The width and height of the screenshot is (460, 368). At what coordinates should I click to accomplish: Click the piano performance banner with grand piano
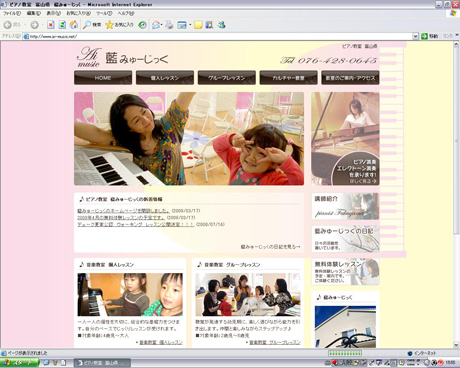[x=345, y=139]
